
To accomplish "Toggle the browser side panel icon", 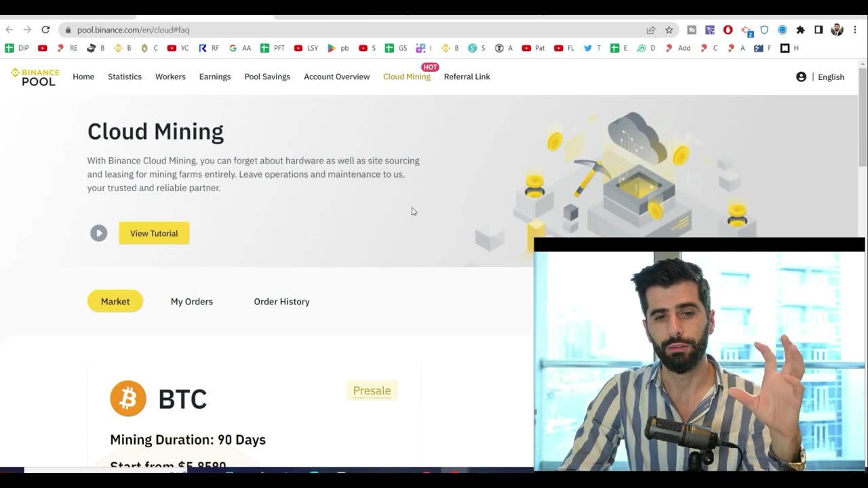I will [x=818, y=30].
